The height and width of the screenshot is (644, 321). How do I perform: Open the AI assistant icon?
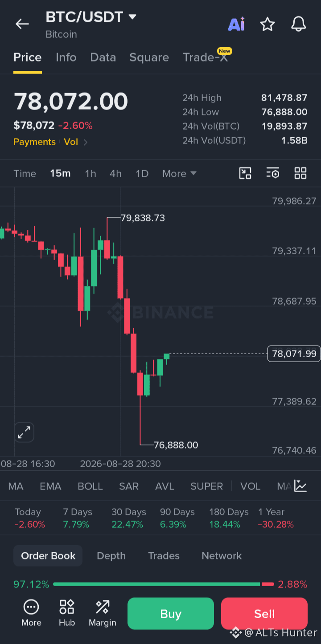tap(236, 24)
